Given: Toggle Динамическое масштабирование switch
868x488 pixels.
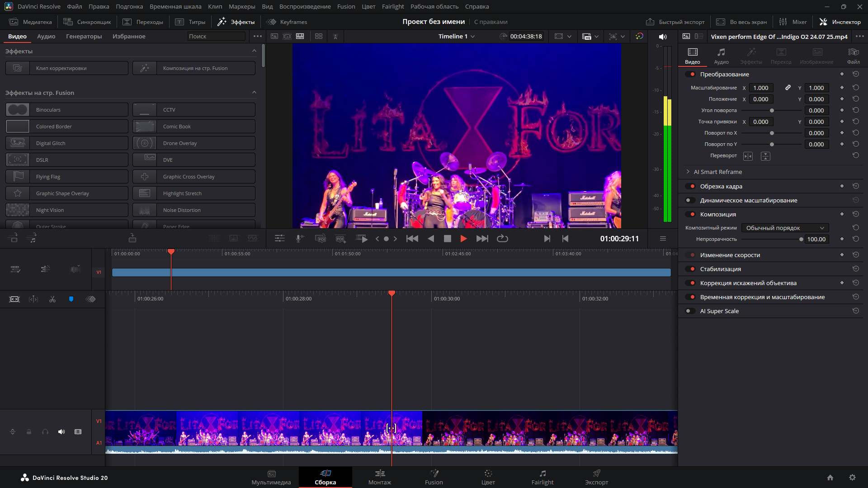Looking at the screenshot, I should pos(690,200).
